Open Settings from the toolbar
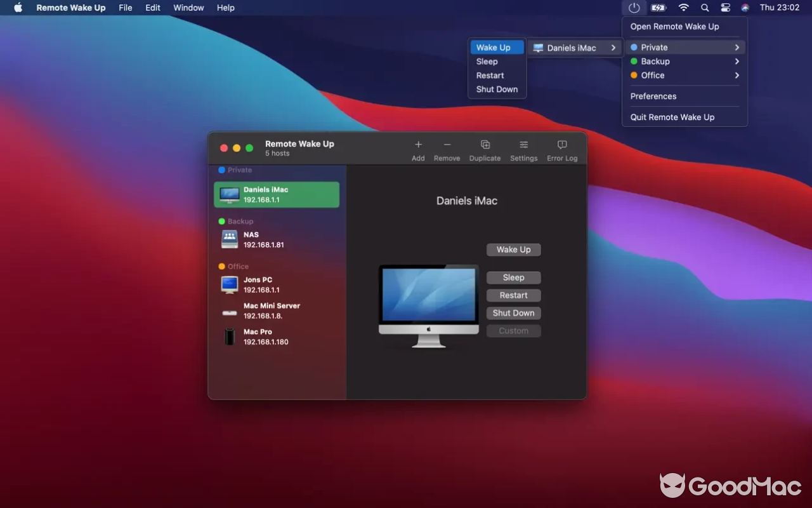This screenshot has height=508, width=812. (x=523, y=149)
